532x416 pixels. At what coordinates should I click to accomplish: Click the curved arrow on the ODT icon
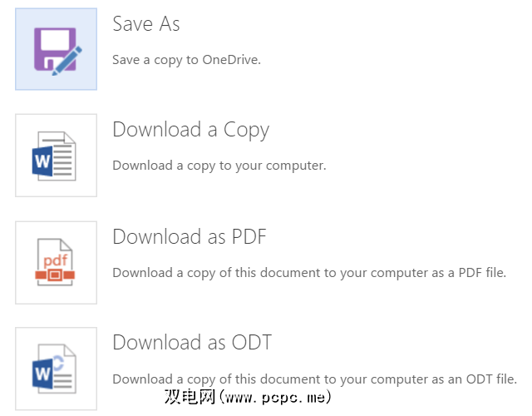coord(60,361)
